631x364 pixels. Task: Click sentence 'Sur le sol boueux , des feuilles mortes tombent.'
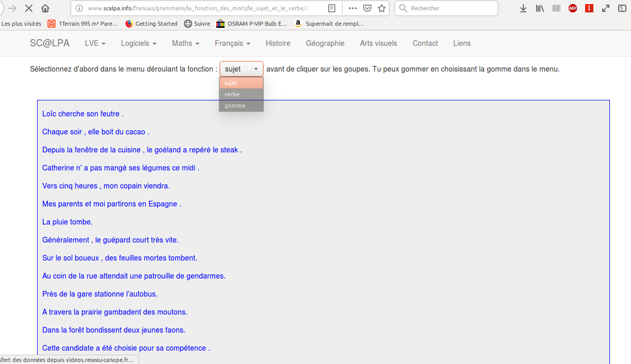pos(120,258)
